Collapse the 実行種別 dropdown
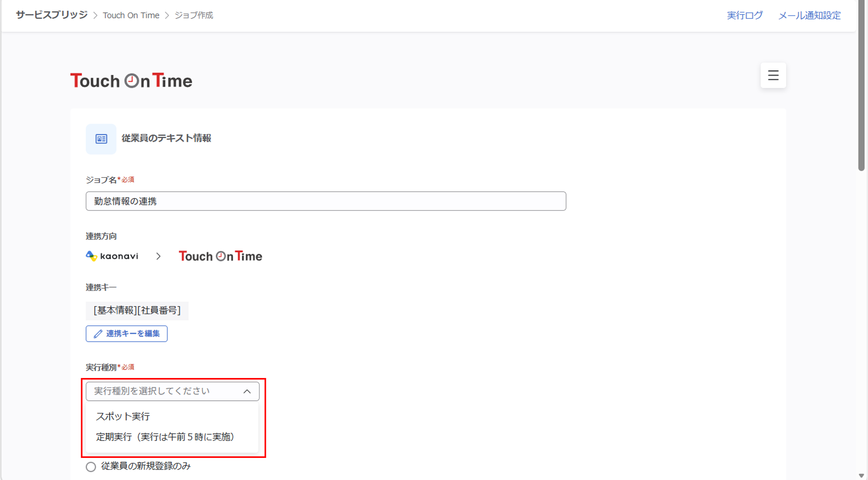Image resolution: width=868 pixels, height=480 pixels. 173,391
